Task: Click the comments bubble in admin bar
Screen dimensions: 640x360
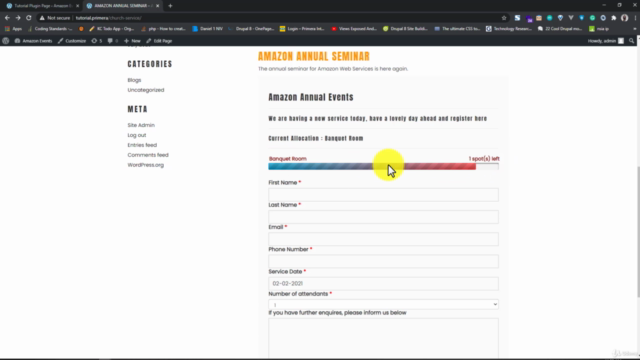Action: coord(112,41)
